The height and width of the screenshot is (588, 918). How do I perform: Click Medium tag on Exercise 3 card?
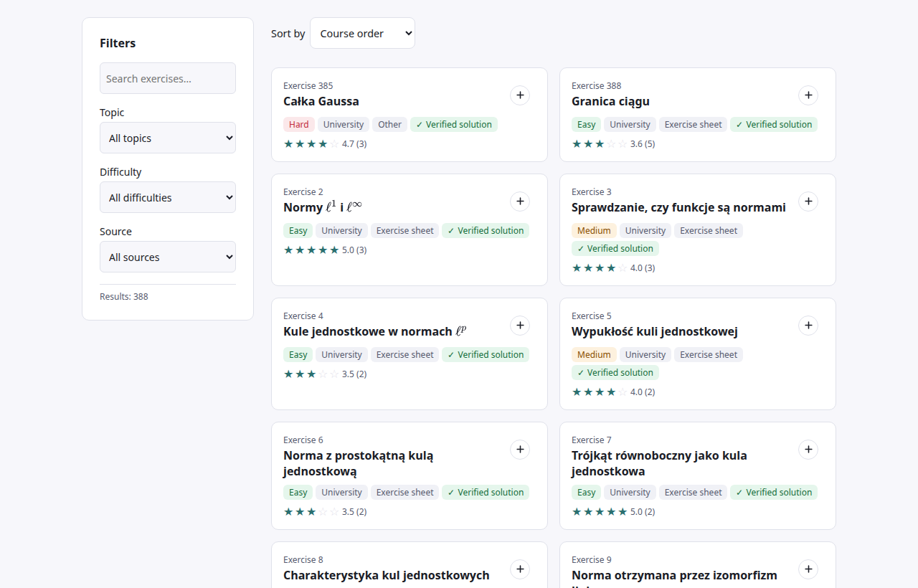594,230
